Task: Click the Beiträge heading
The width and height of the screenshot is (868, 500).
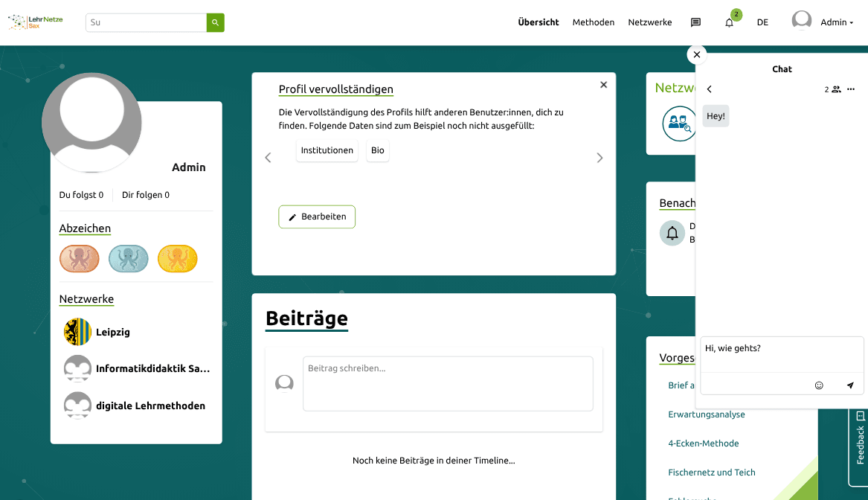Action: point(306,318)
